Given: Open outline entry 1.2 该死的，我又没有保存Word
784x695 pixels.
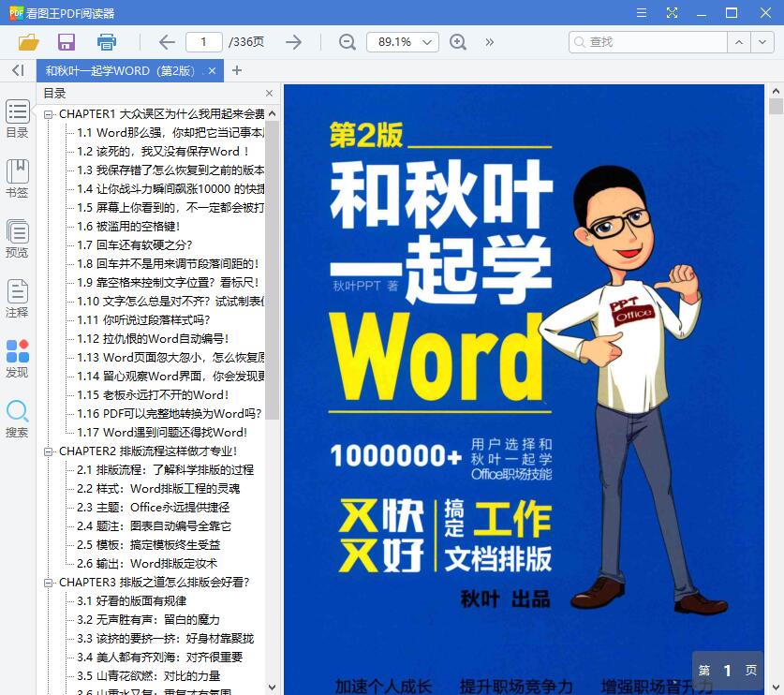Looking at the screenshot, I should click(162, 152).
